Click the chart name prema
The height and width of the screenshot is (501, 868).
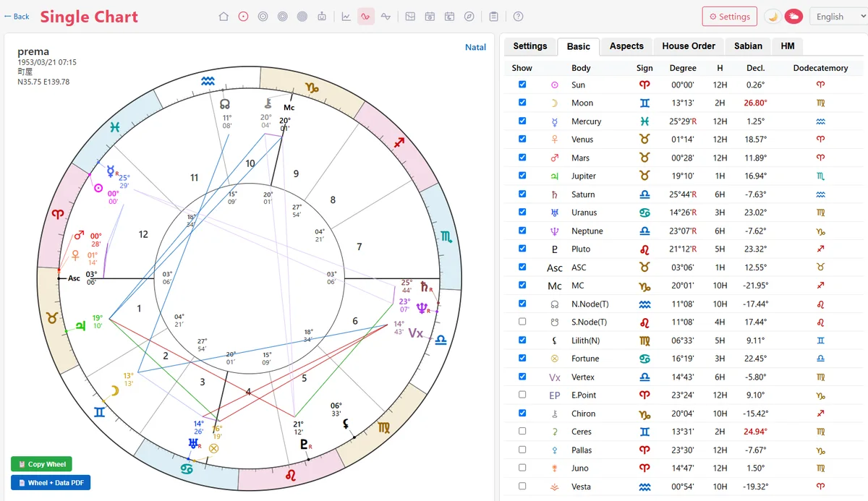[33, 52]
